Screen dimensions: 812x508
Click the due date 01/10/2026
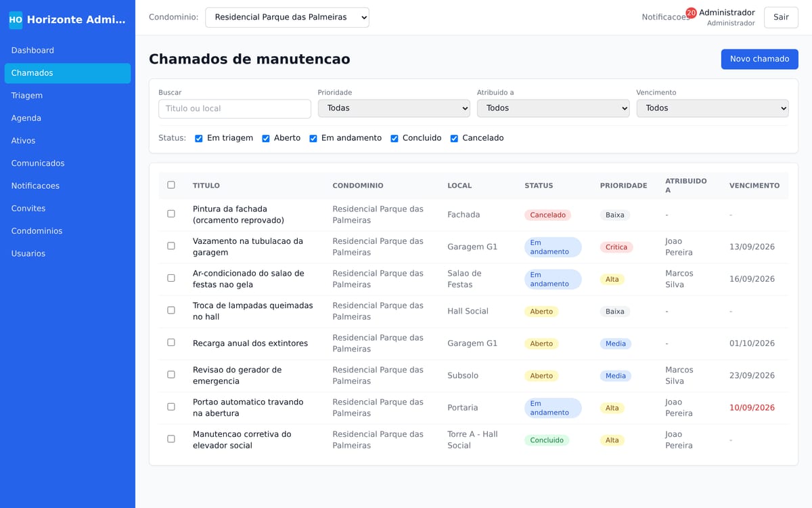[752, 343]
